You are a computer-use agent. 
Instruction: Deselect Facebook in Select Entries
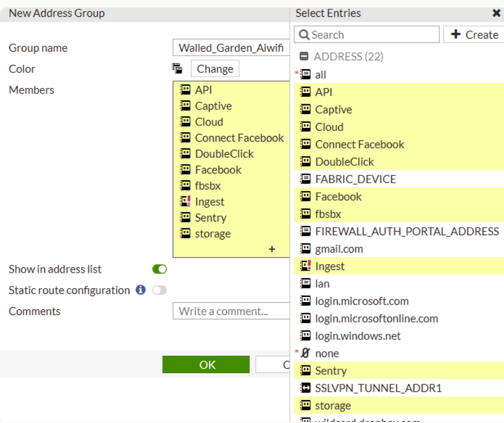click(x=399, y=197)
